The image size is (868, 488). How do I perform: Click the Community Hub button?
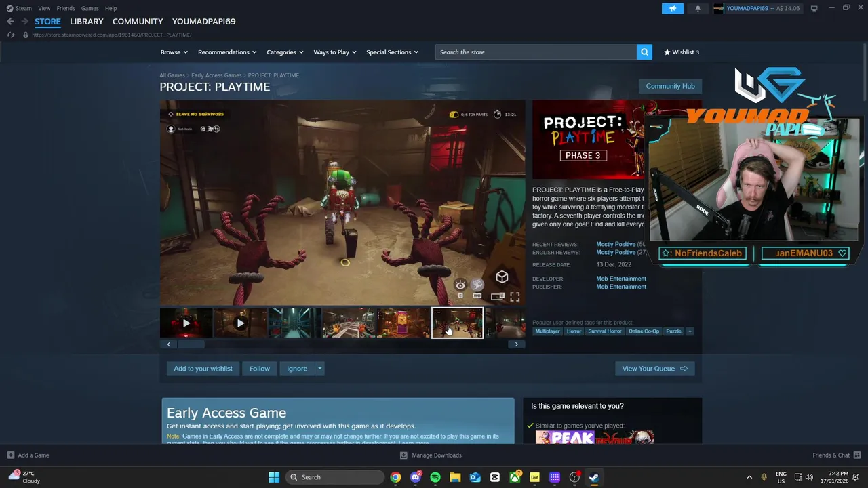tap(670, 86)
